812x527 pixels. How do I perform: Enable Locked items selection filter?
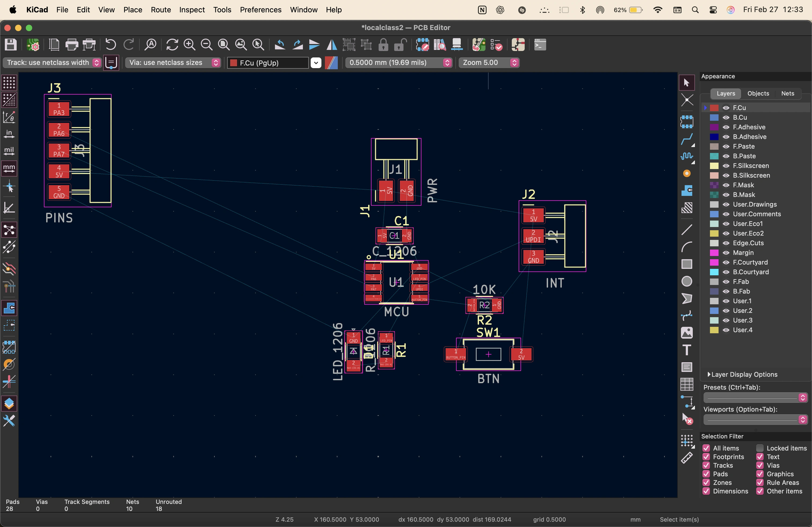tap(760, 448)
